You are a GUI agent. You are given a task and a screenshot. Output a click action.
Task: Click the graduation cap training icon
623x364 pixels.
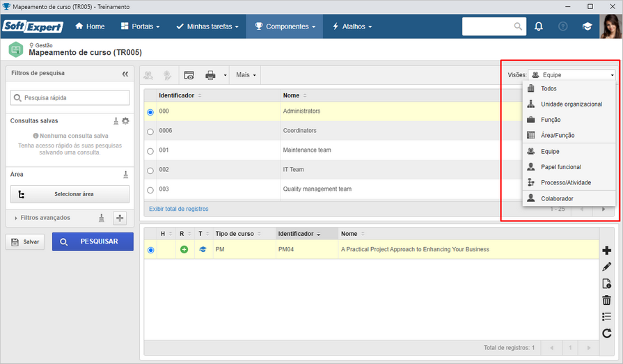587,26
